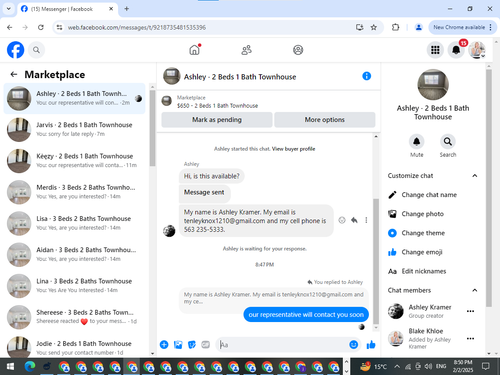This screenshot has height=375, width=500.
Task: Select Change theme option
Action: click(x=433, y=233)
